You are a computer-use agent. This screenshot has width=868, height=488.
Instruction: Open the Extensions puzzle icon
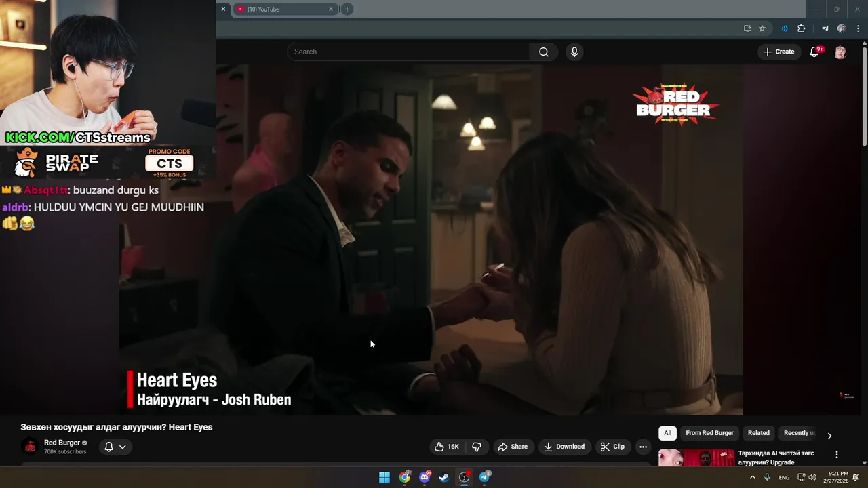[801, 28]
